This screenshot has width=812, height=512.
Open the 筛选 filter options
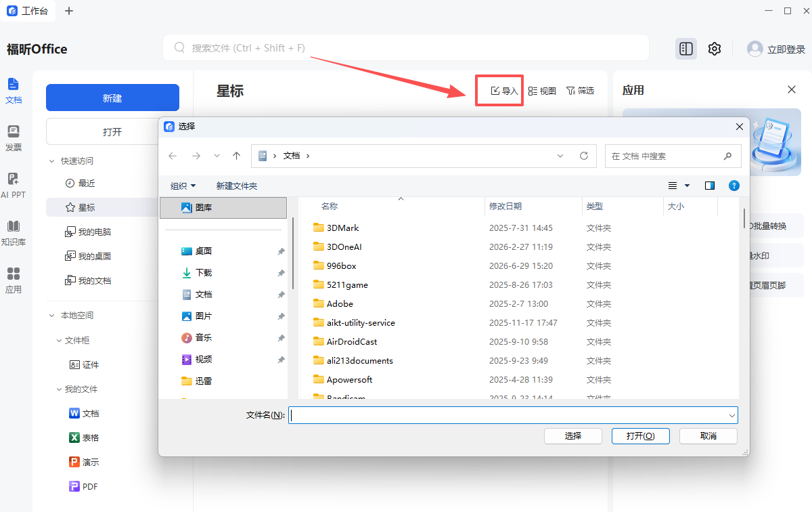click(x=580, y=91)
